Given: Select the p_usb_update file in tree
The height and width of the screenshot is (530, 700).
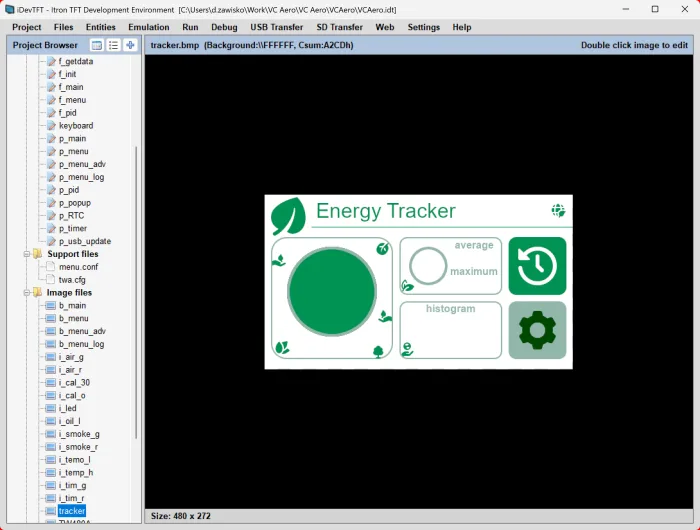Looking at the screenshot, I should (x=85, y=242).
